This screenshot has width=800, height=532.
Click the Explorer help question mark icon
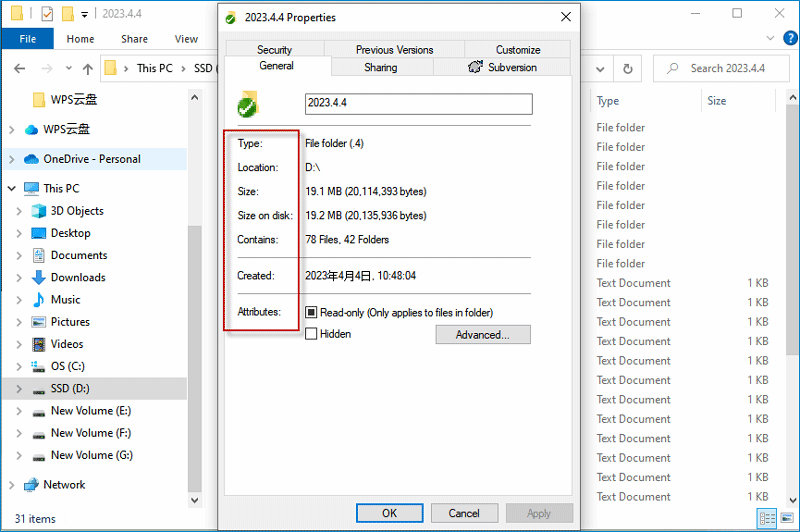pyautogui.click(x=790, y=38)
